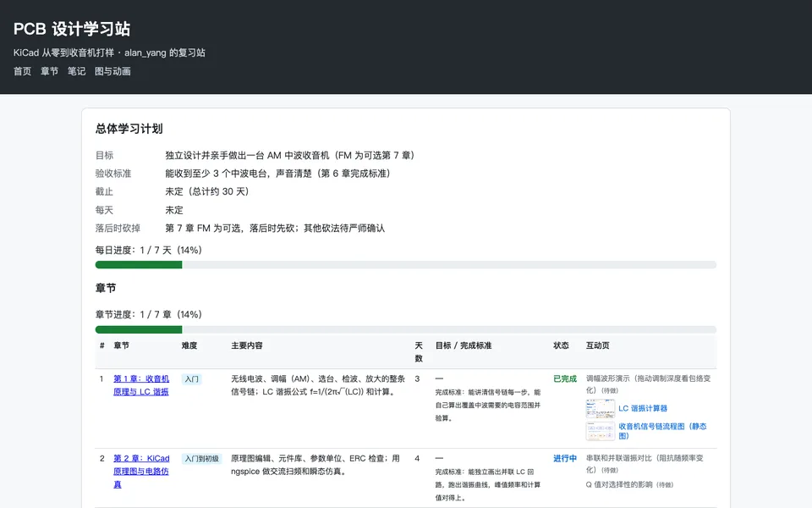
Task: Click the 每日进度 progress bar
Action: (x=405, y=265)
